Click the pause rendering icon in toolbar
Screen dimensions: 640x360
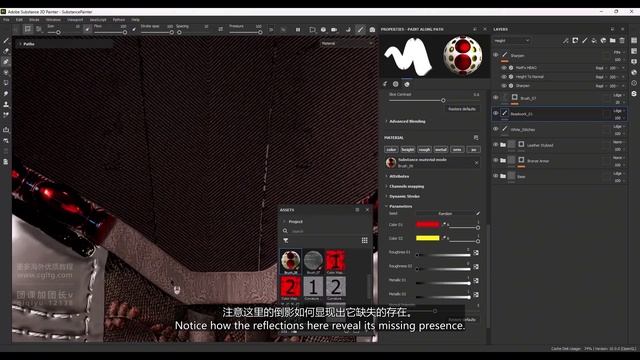(x=298, y=29)
